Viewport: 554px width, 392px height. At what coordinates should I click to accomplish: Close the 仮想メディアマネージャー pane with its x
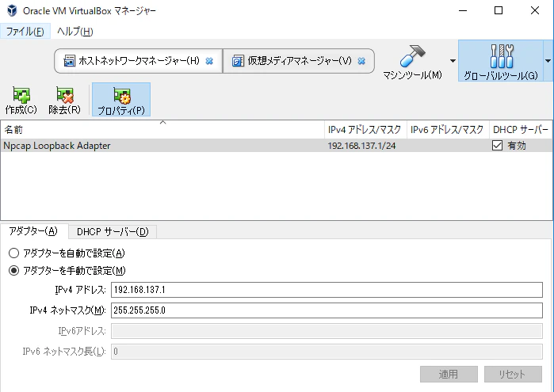[361, 61]
